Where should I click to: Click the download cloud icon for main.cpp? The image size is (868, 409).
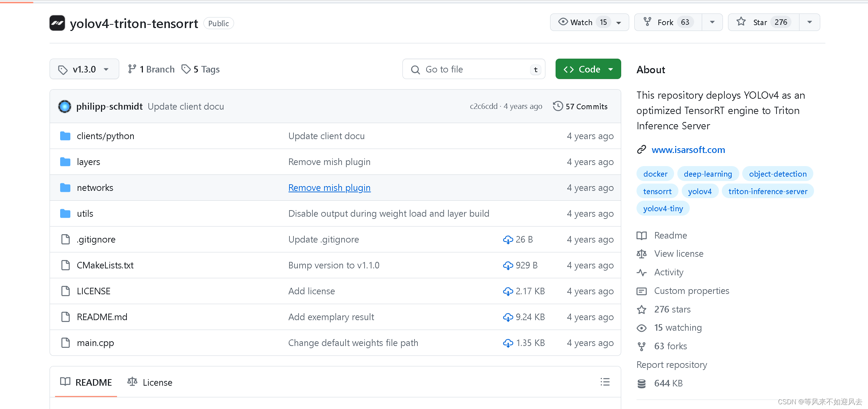click(508, 343)
